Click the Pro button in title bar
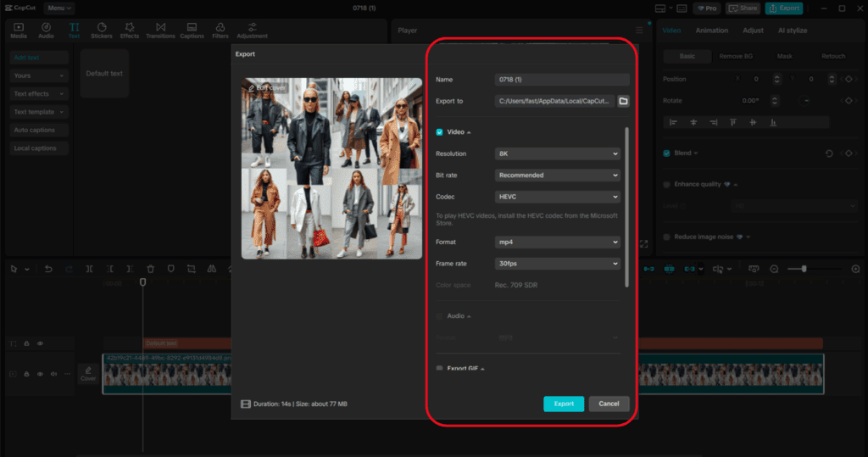 [x=707, y=8]
